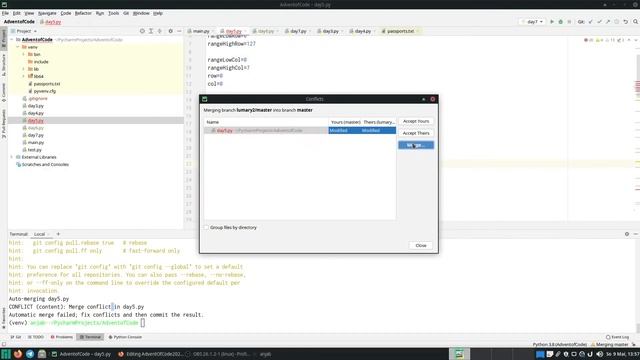Select day5.py row in conflicts table
This screenshot has width=640, height=360.
(x=300, y=131)
